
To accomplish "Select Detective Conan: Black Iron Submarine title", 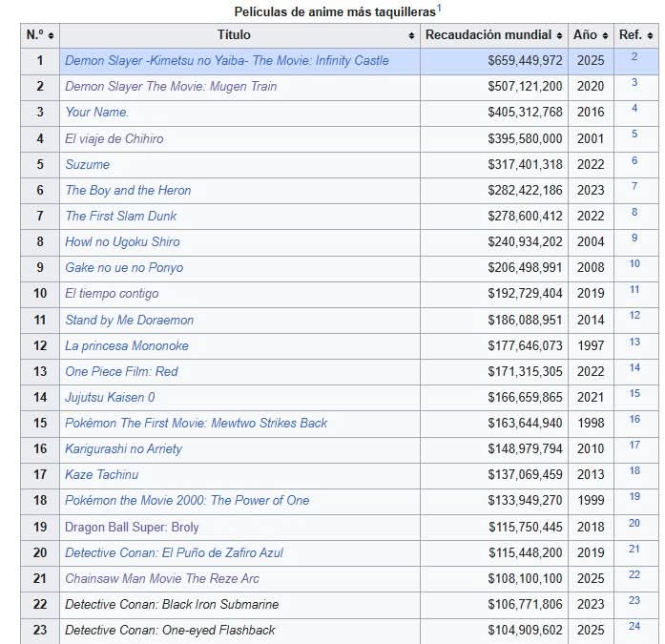I will click(x=172, y=605).
